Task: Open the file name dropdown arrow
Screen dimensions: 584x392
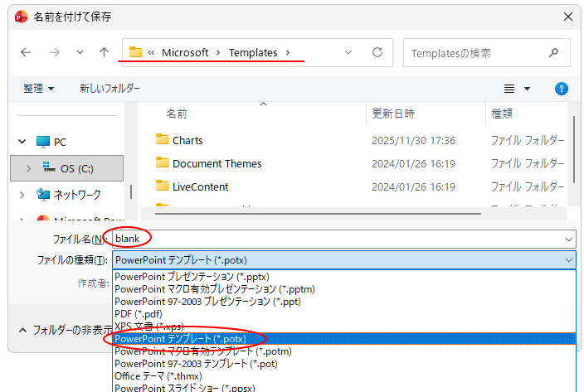Action: coord(568,239)
